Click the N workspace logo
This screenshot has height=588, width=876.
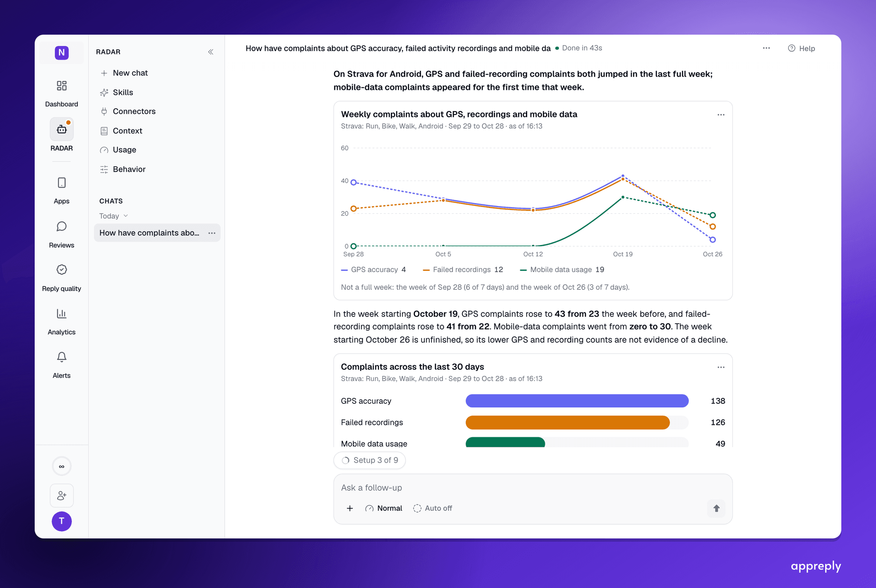(x=62, y=52)
